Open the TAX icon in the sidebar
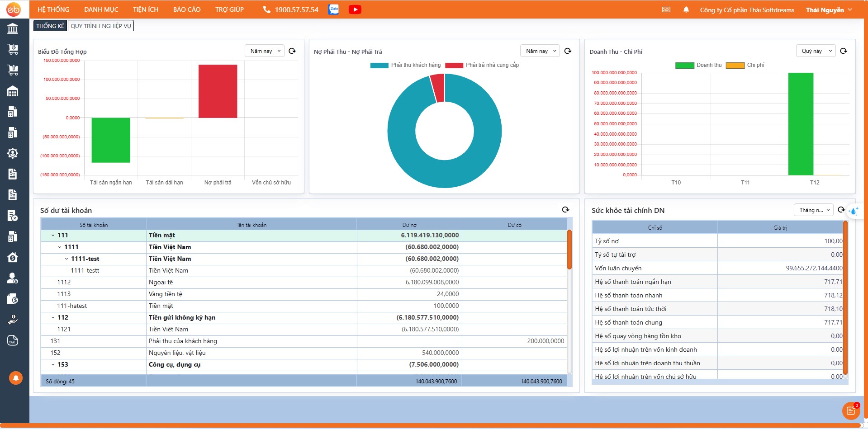This screenshot has width=868, height=429. coord(13,340)
